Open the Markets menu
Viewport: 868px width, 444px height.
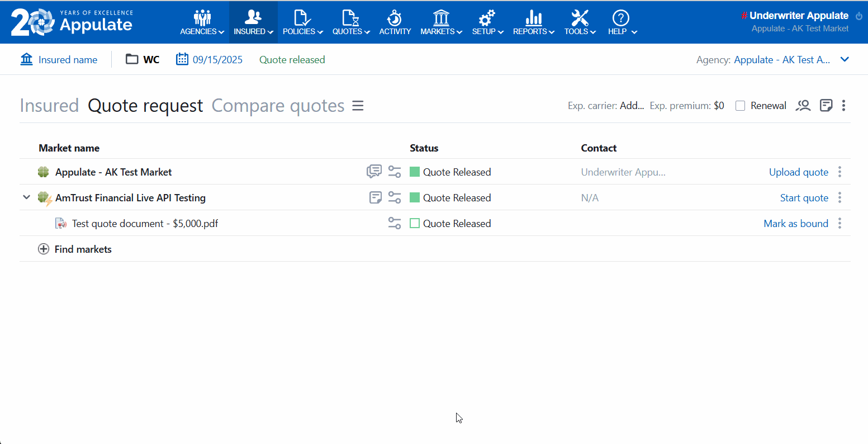tap(441, 22)
